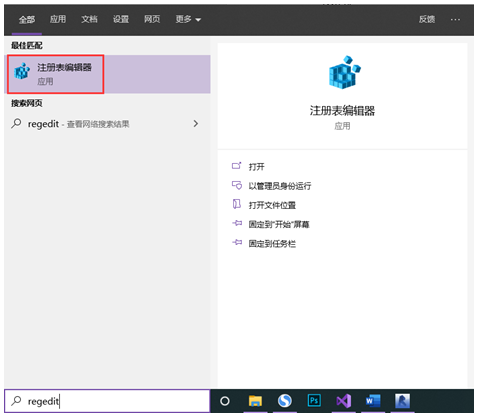Image resolution: width=478 pixels, height=419 pixels.
Task: Open File Explorer from the taskbar
Action: pos(255,401)
